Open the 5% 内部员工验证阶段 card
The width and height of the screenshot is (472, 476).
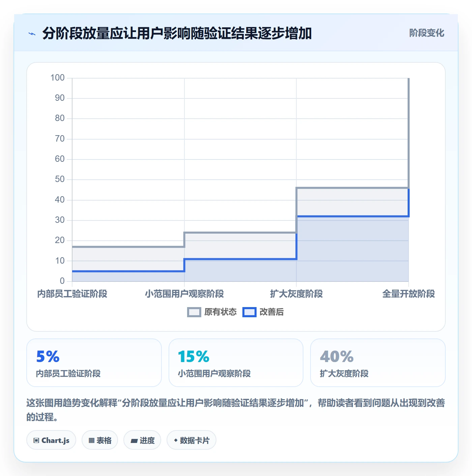[x=94, y=363]
